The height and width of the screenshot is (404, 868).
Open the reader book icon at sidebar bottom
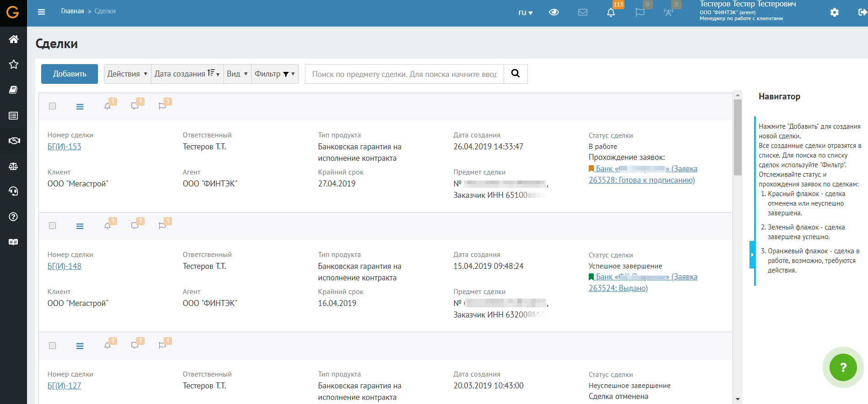13,242
